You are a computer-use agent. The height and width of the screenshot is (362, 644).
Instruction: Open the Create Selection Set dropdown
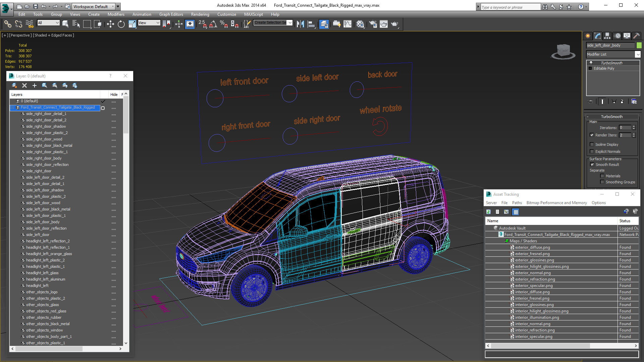coord(290,23)
